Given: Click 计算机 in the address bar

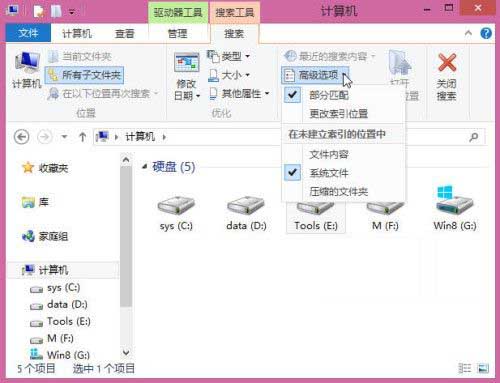Looking at the screenshot, I should point(140,137).
